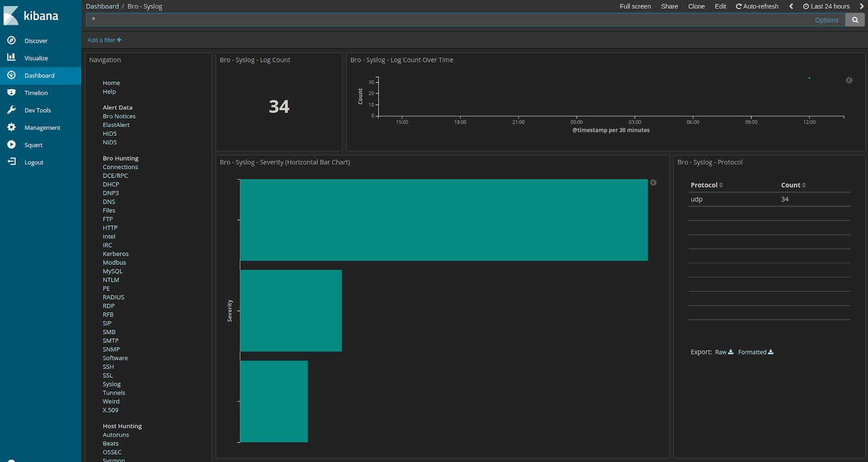This screenshot has width=868, height=462.
Task: Click the Share menu item
Action: pos(669,7)
